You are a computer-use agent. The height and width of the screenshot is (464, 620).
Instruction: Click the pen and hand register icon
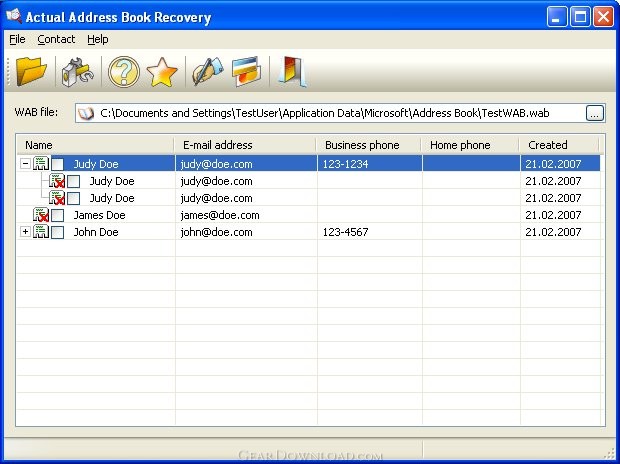coord(208,72)
